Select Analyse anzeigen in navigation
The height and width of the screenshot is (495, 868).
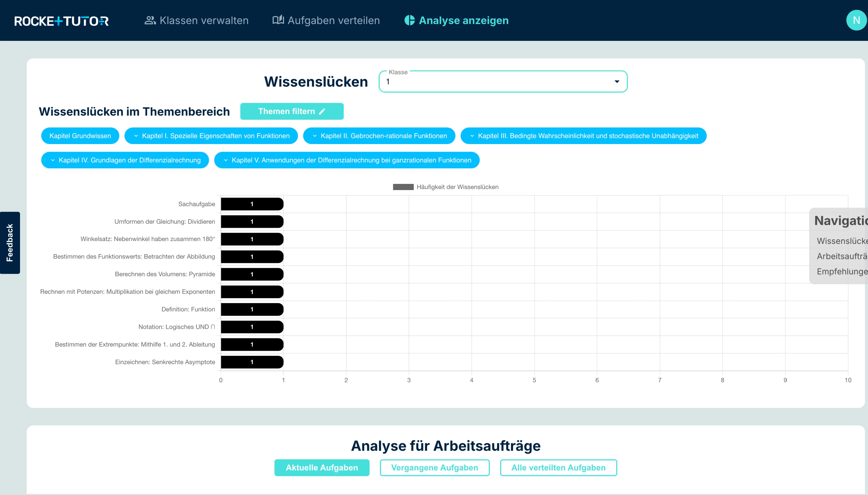(457, 20)
